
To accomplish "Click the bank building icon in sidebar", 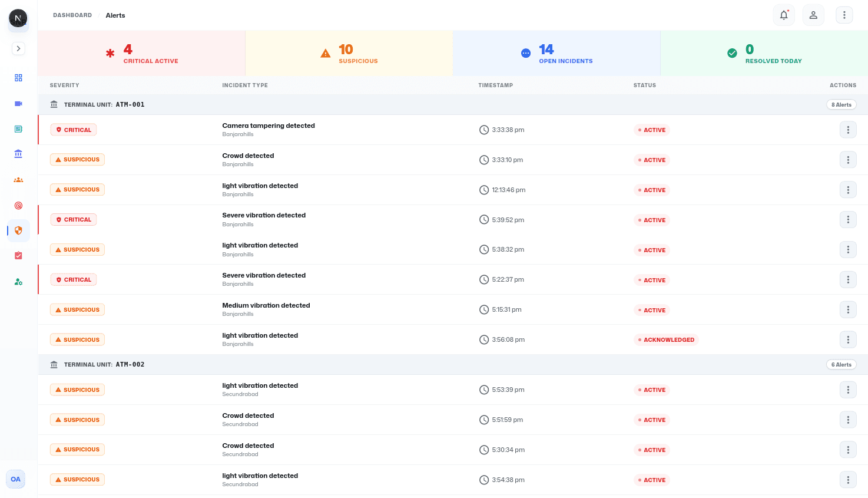I will (18, 154).
